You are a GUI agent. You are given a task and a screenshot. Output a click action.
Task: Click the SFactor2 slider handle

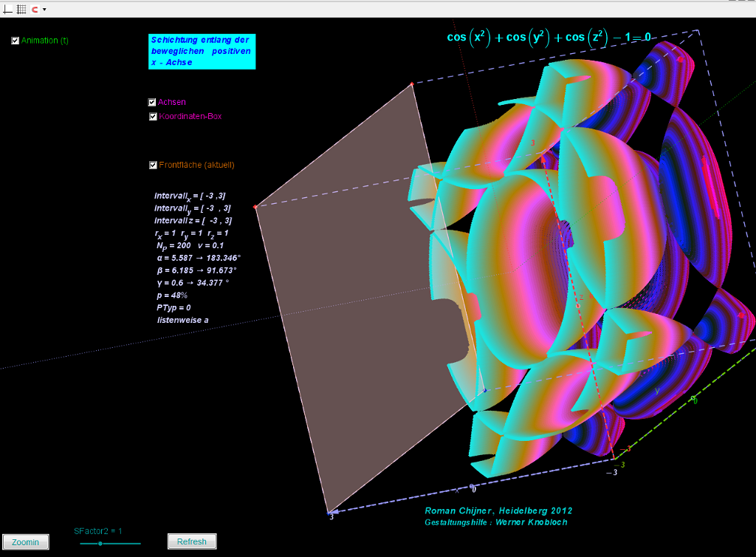tap(100, 543)
